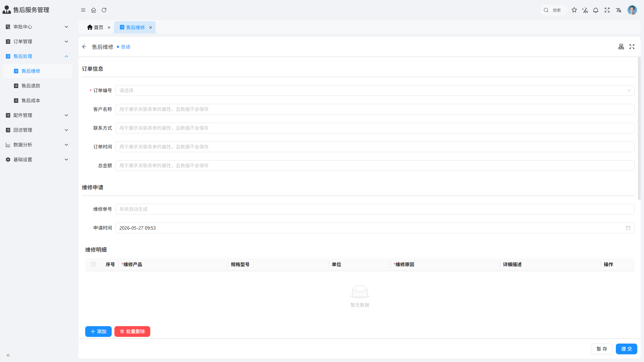
Task: Collapse sidebar with double-chevron icon
Action: point(8,355)
